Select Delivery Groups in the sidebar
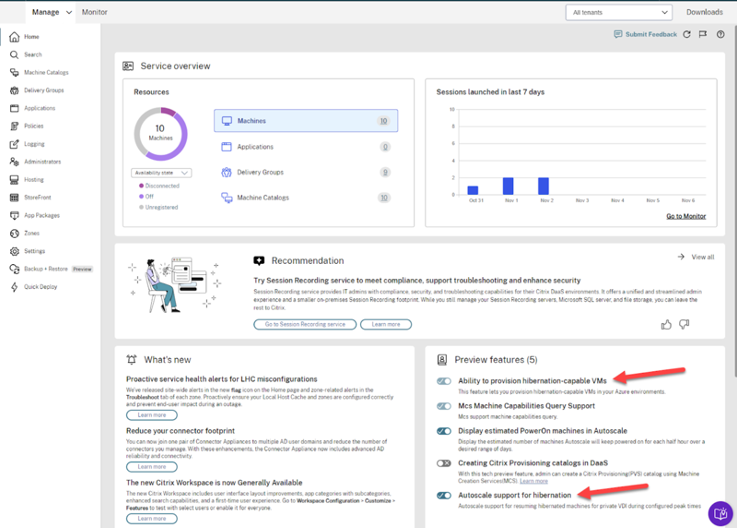Viewport: 737px width, 528px height. (x=45, y=90)
